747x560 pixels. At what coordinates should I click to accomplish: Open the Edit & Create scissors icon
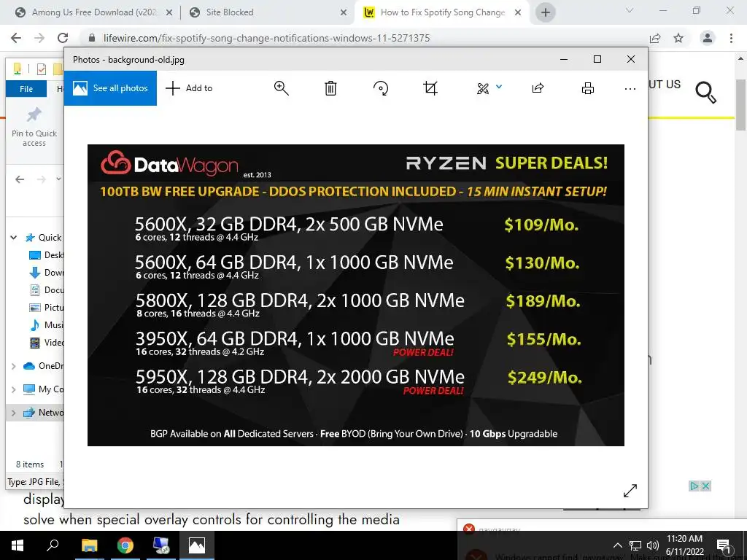coord(483,88)
